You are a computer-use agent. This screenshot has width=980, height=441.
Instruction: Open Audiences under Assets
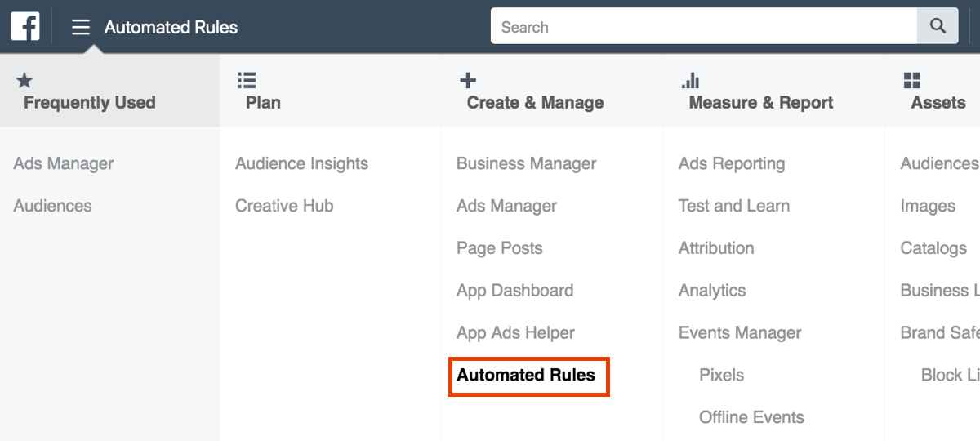click(939, 163)
